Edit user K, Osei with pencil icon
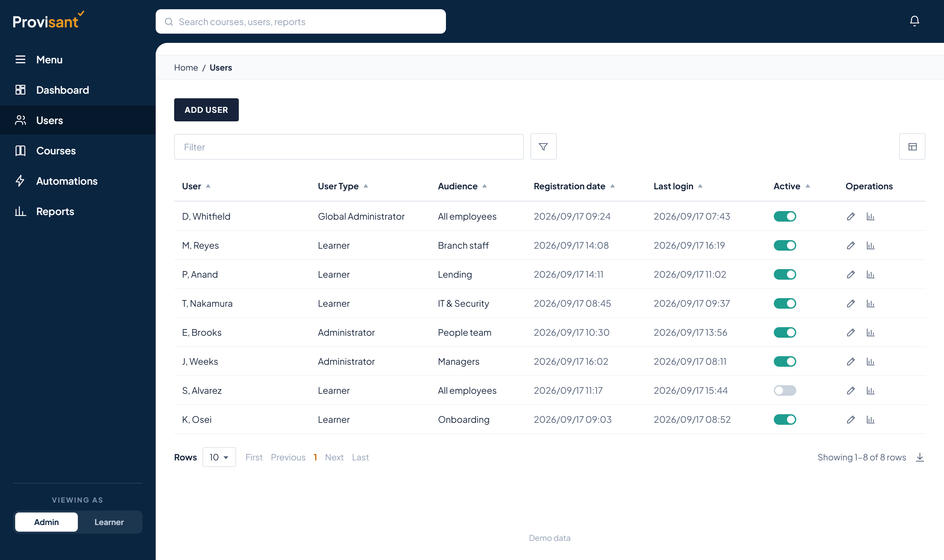Viewport: 944px width, 560px height. click(850, 420)
